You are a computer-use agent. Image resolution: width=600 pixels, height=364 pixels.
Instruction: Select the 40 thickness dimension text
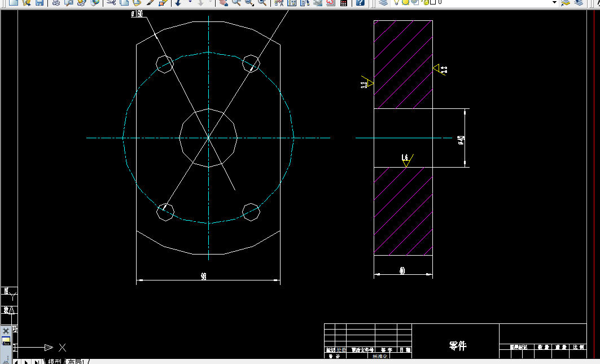tap(402, 271)
